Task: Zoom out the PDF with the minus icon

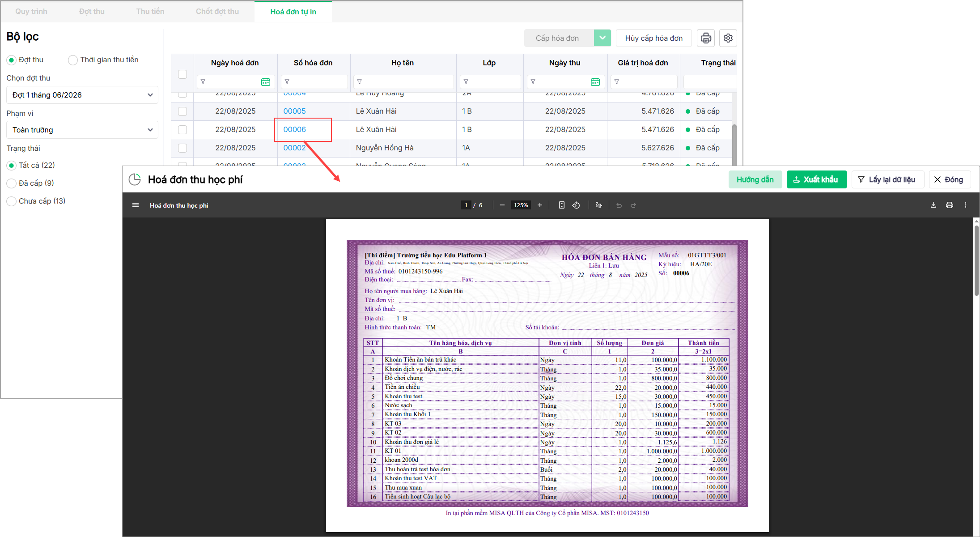Action: coord(502,205)
